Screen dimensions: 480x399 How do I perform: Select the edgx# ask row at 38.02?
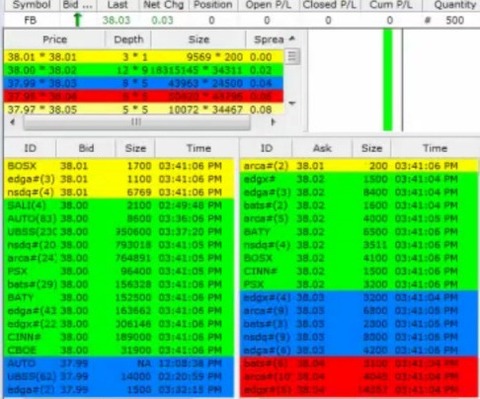pyautogui.click(x=359, y=179)
